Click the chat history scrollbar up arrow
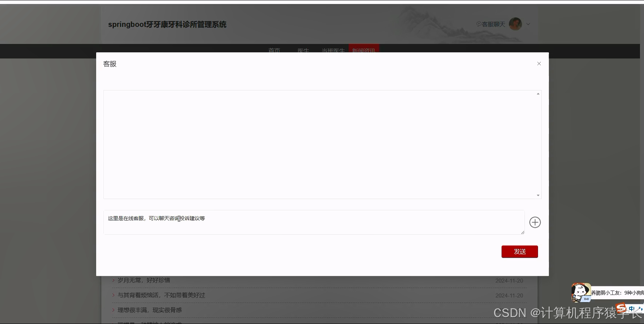Viewport: 644px width, 324px height. pos(538,94)
